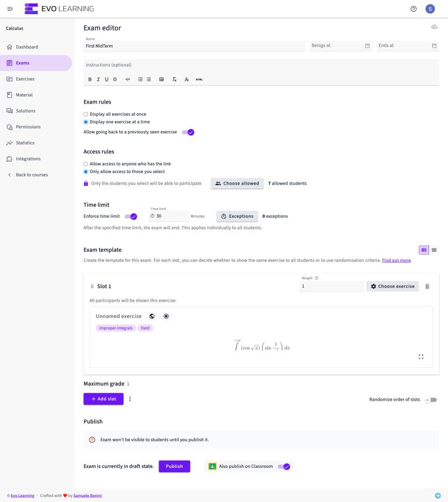448x502 pixels.
Task: Expand the exercise preview to fullscreen
Action: (x=421, y=356)
